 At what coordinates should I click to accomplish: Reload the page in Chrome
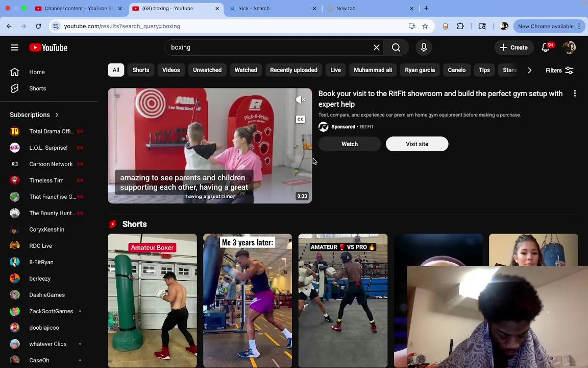coord(38,26)
